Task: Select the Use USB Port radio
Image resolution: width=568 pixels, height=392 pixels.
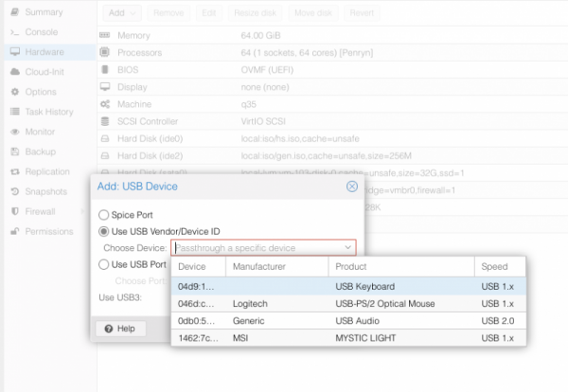Action: [103, 264]
